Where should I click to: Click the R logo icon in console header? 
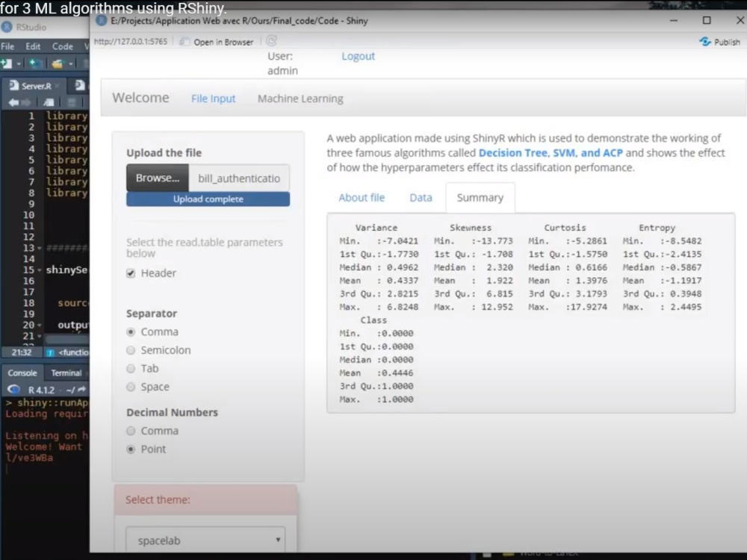(x=13, y=390)
